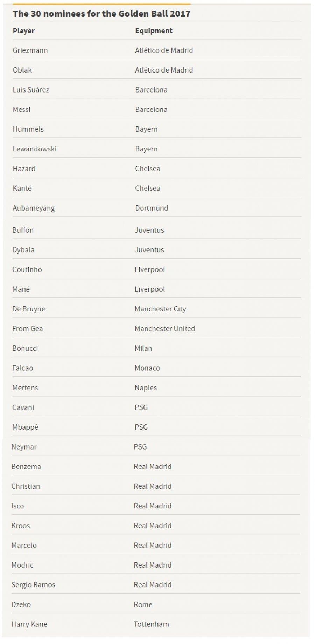Select the Griezmann player name
This screenshot has height=644, width=315.
coord(30,50)
